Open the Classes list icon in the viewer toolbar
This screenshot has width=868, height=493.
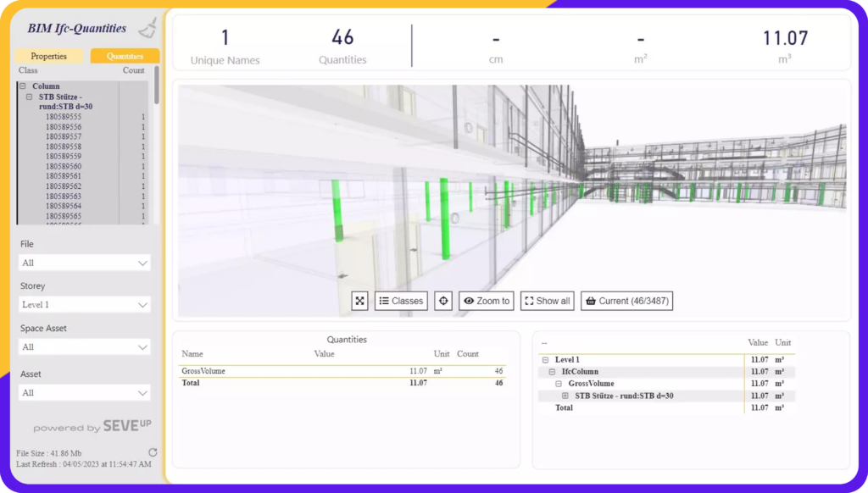coord(399,300)
